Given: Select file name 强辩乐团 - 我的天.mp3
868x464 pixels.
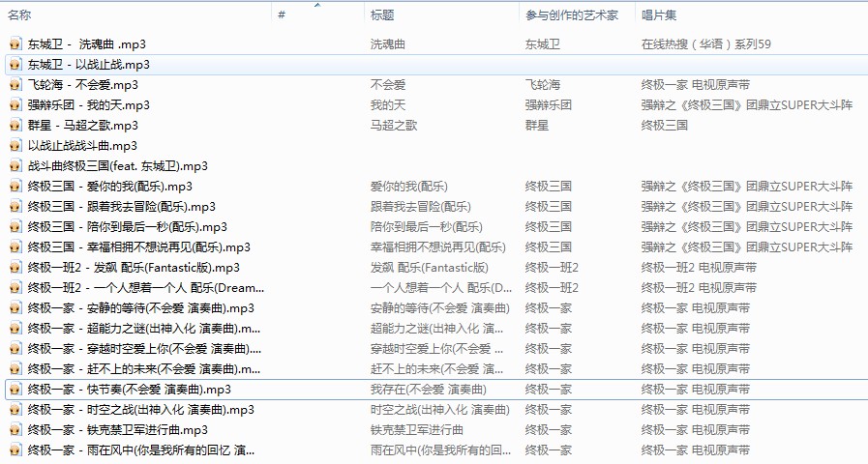Looking at the screenshot, I should (x=89, y=105).
